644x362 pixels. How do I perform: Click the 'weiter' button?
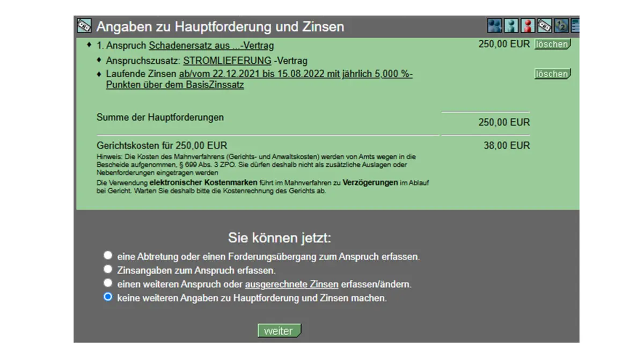pos(279,331)
